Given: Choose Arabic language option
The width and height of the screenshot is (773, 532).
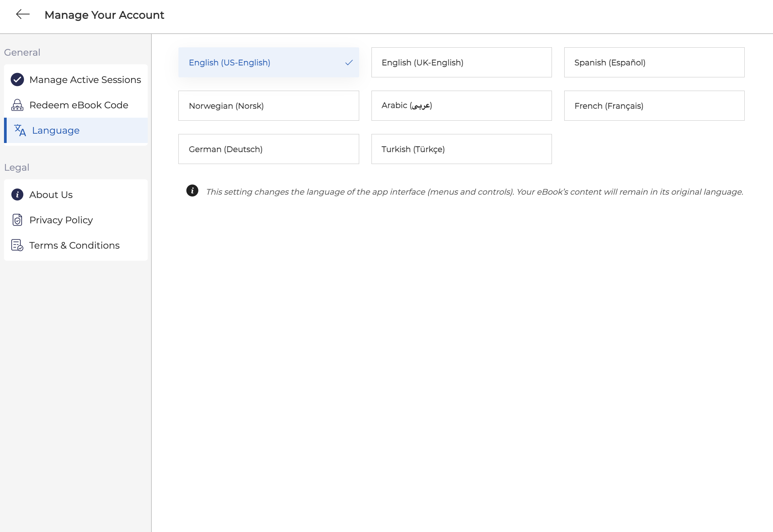Looking at the screenshot, I should tap(461, 106).
